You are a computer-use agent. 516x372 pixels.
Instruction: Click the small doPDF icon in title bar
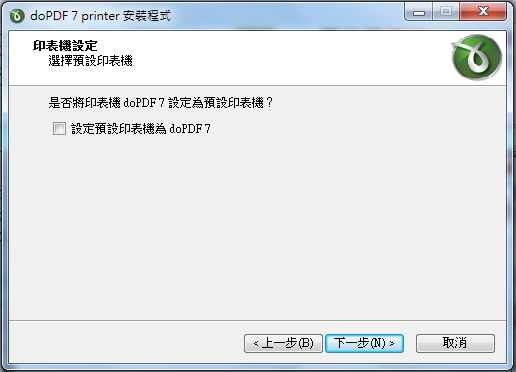pos(17,16)
